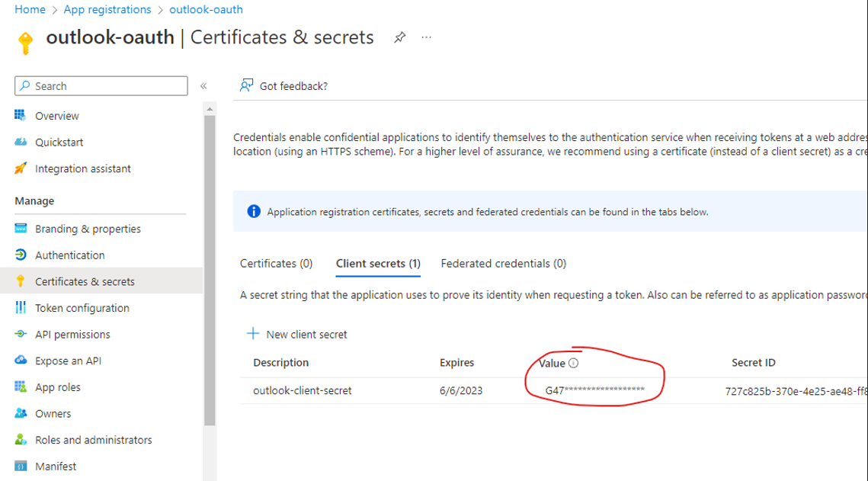Click the info icon beside Value
The width and height of the screenshot is (868, 481).
click(574, 363)
